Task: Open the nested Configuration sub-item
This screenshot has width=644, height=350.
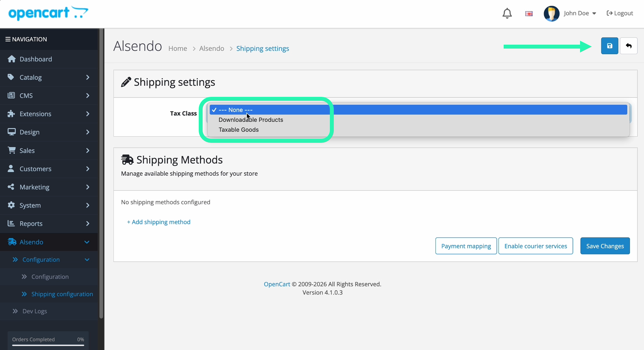Action: (50, 277)
